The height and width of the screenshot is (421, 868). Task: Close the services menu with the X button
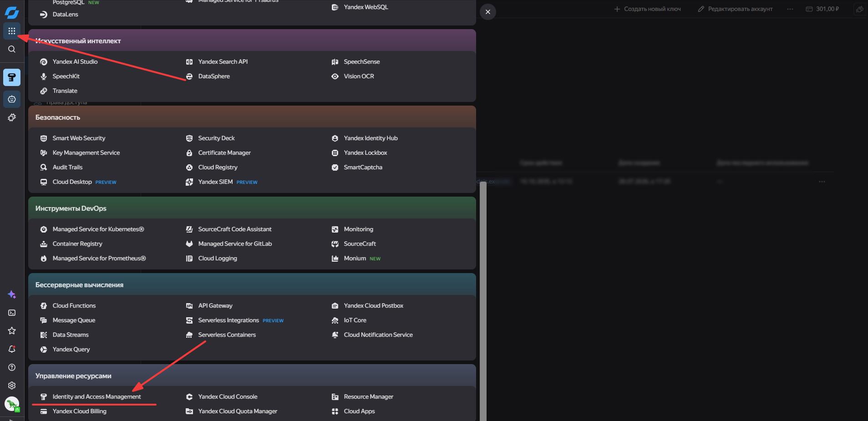click(488, 12)
